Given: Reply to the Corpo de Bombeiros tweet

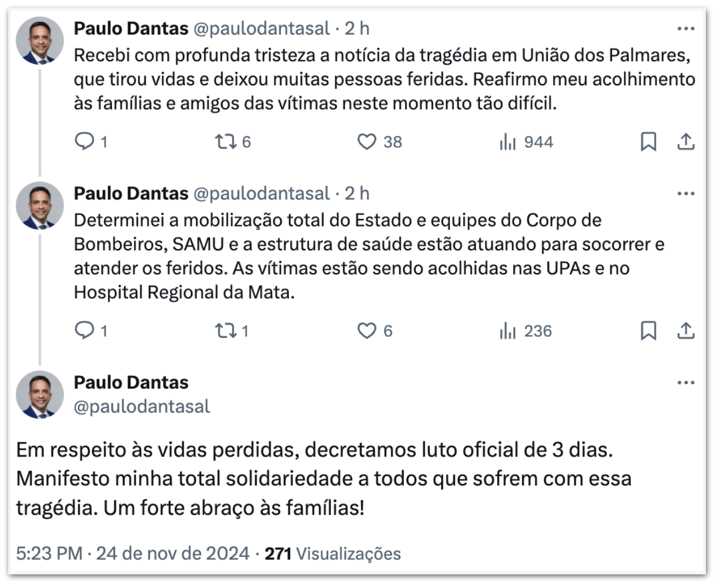Looking at the screenshot, I should click(85, 330).
